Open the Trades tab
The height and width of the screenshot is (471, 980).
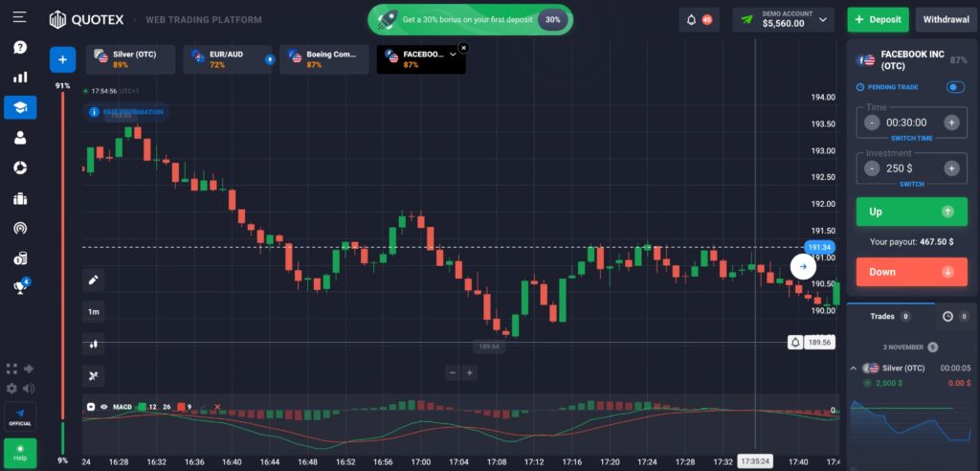coord(891,317)
